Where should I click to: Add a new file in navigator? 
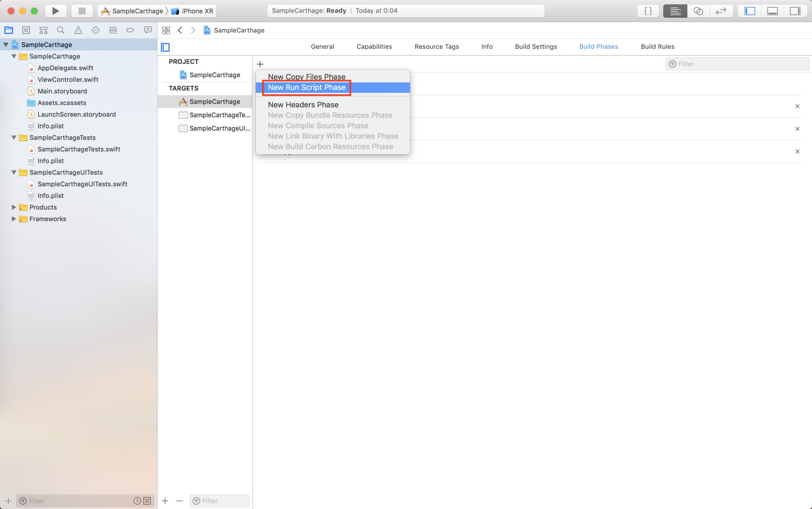8,501
